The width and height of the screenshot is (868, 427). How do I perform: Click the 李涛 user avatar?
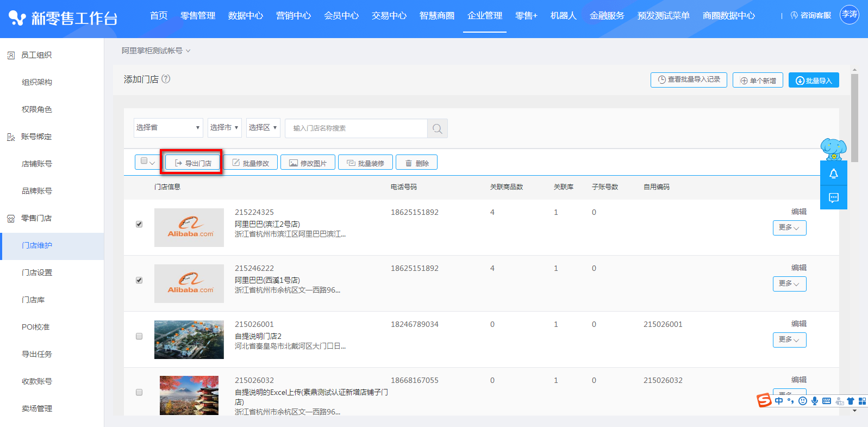pyautogui.click(x=849, y=15)
